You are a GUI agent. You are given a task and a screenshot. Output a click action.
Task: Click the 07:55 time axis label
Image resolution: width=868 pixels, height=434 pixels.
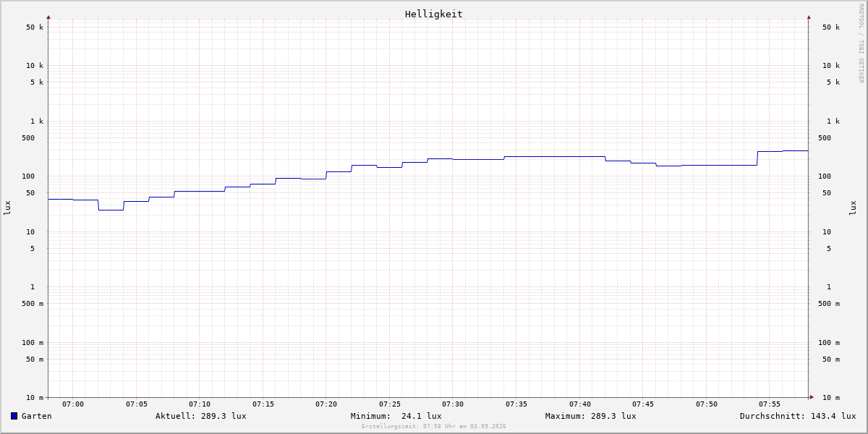click(770, 404)
